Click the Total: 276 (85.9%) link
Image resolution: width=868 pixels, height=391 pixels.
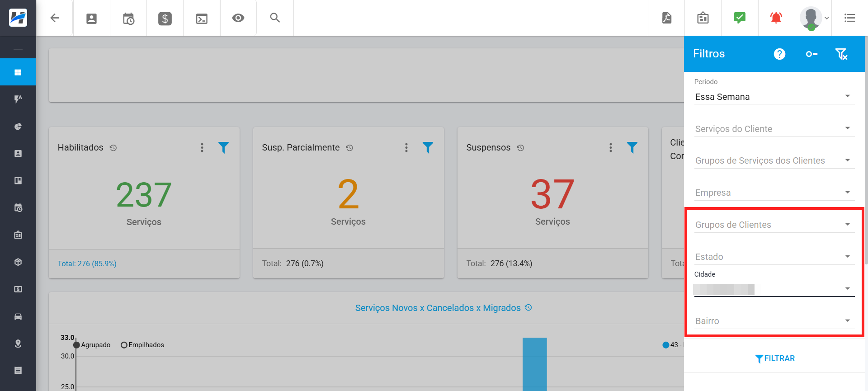tap(87, 264)
